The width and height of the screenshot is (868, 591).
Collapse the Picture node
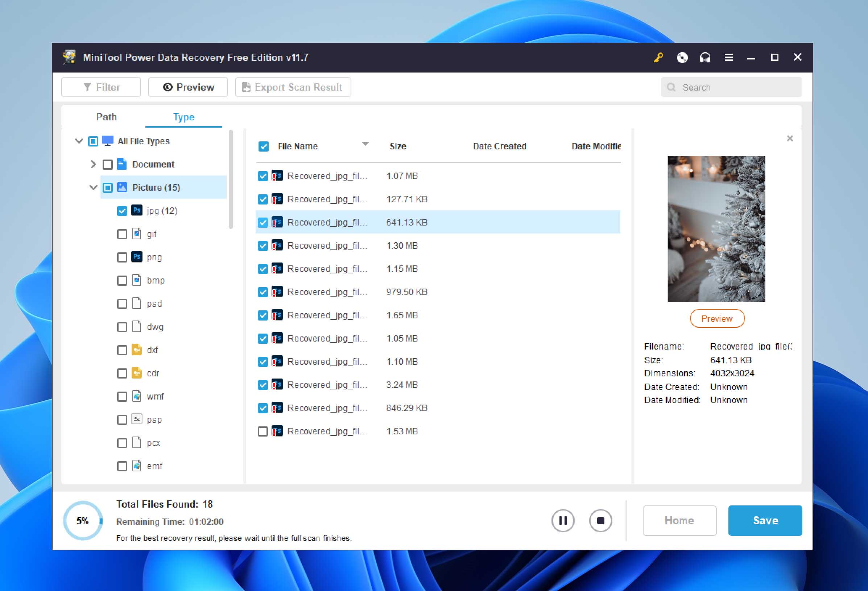point(94,187)
